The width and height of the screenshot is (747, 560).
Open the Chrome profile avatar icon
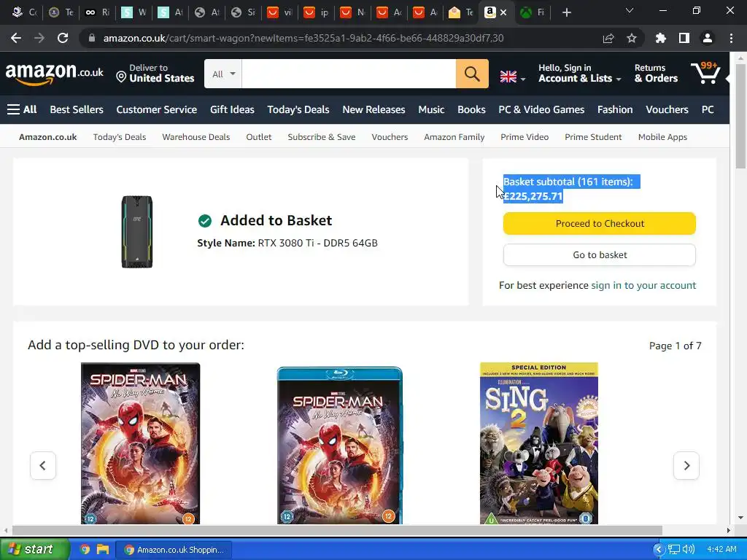[708, 38]
